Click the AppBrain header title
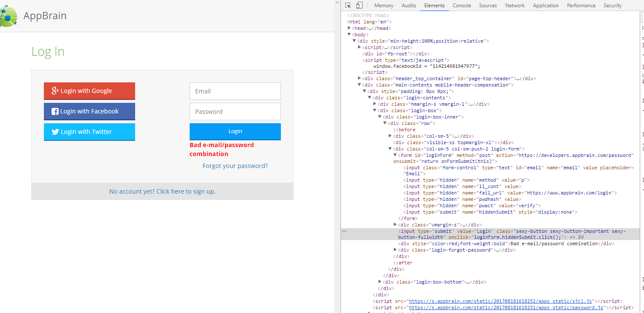 pos(45,16)
